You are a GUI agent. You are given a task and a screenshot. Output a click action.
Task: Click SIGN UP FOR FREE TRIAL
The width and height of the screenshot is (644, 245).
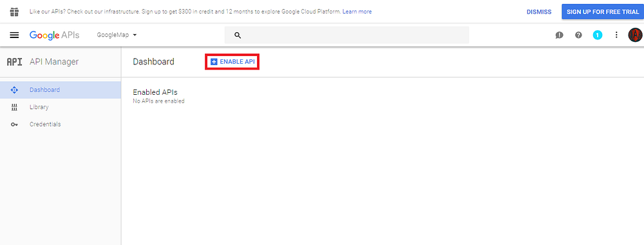603,12
